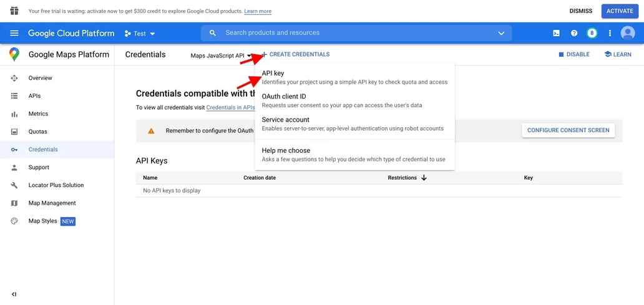Click the DISABLE square icon
The image size is (644, 305).
[x=562, y=55]
